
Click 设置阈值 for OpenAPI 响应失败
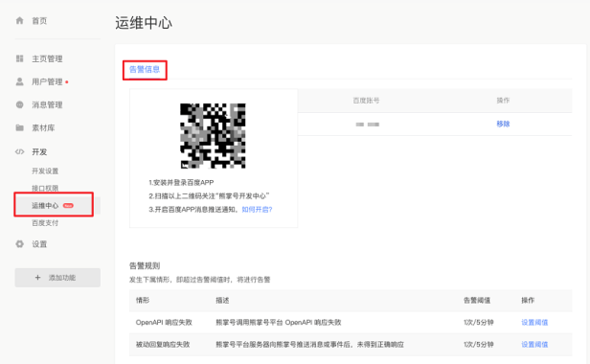pos(534,322)
